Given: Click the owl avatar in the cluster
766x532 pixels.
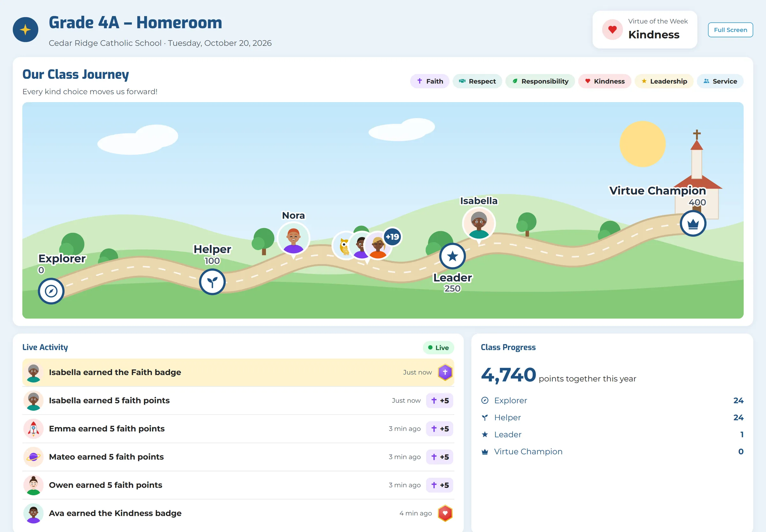Looking at the screenshot, I should click(x=345, y=246).
